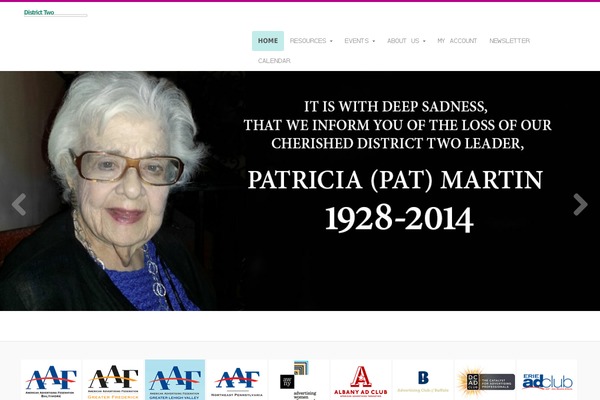The height and width of the screenshot is (400, 600).
Task: Go to previous slide with left arrow
Action: click(19, 204)
